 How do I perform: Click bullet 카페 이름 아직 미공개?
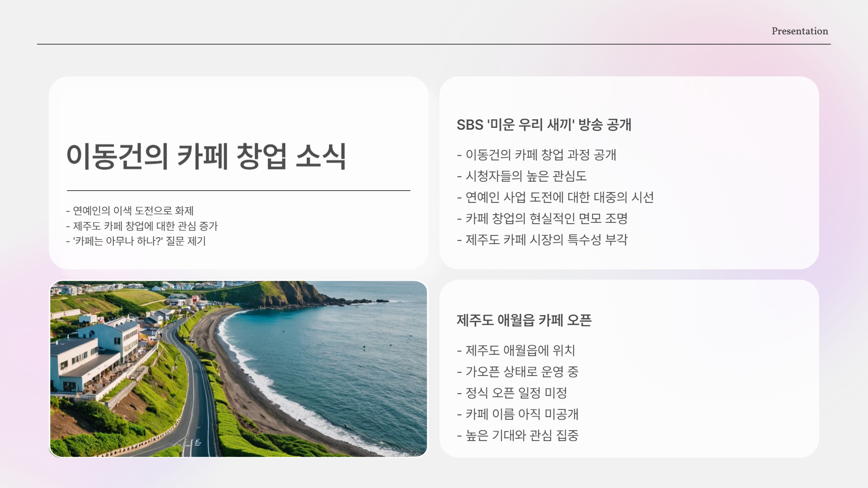pos(518,414)
